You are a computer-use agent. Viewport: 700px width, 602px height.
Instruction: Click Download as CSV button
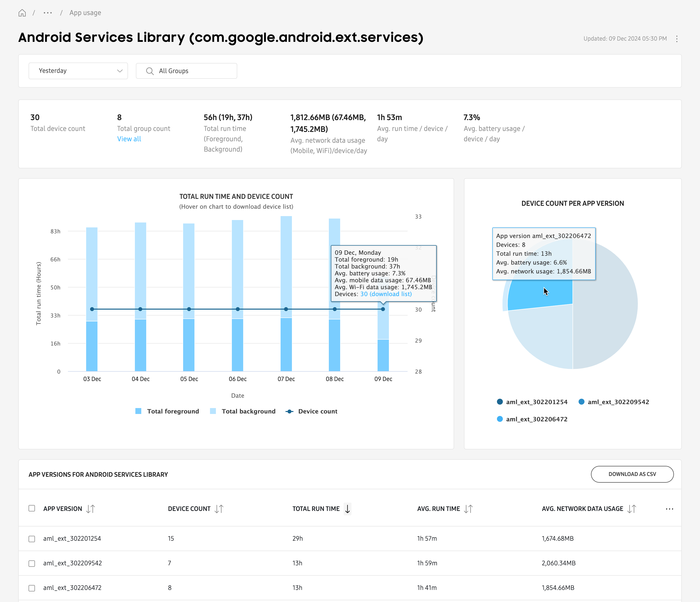pyautogui.click(x=632, y=474)
